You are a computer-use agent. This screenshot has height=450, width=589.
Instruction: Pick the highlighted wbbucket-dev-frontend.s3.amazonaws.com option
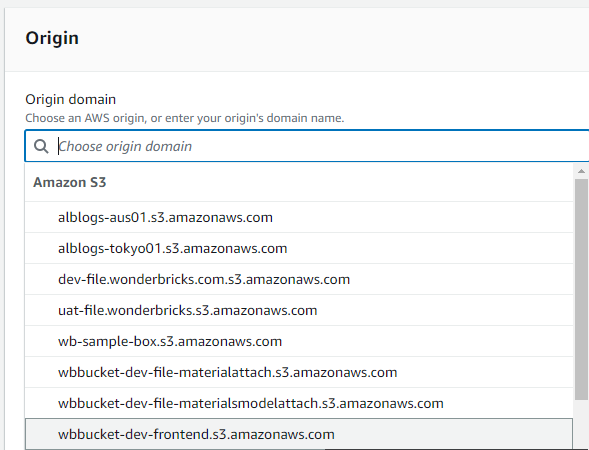click(x=299, y=434)
